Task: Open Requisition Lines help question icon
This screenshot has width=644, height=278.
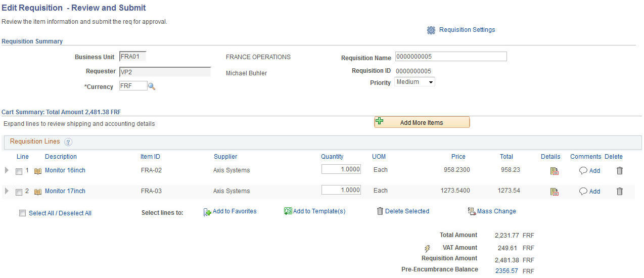Action: [x=68, y=143]
